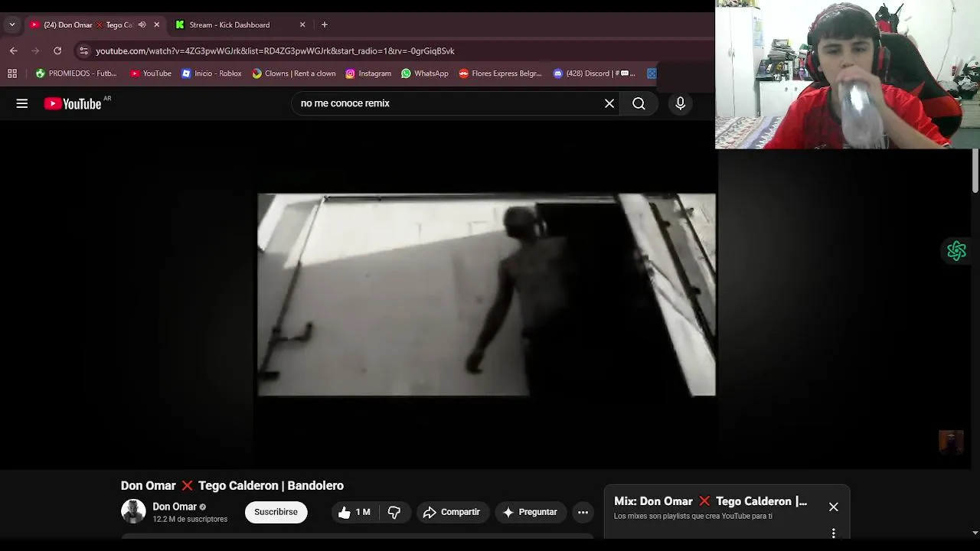Viewport: 980px width, 551px height.
Task: Click the Suscribirse button
Action: [x=276, y=512]
